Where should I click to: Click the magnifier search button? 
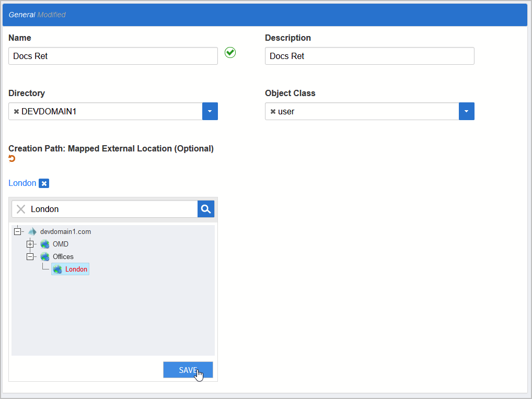[x=206, y=209]
